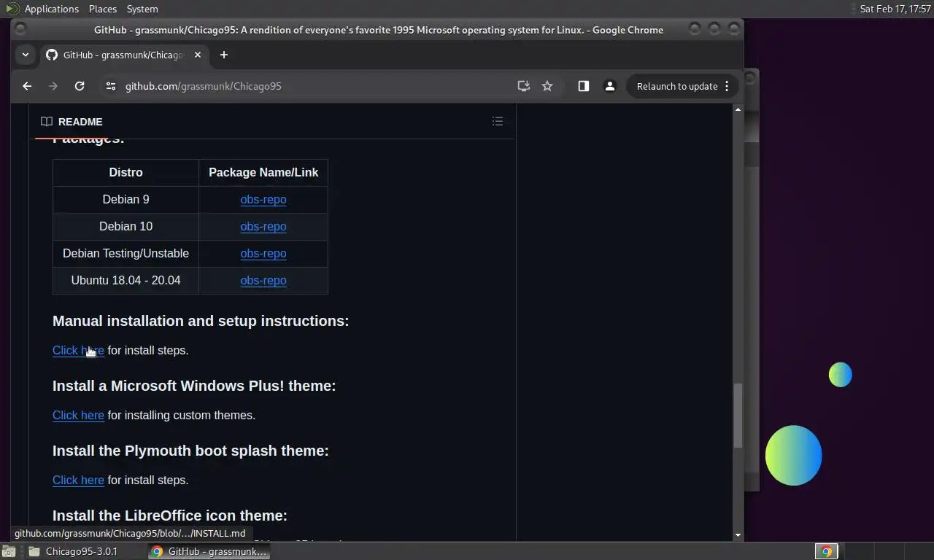Screen dimensions: 934x560
Task: Switch to Chicago95-3.0.1 taskbar window
Action: pyautogui.click(x=82, y=551)
